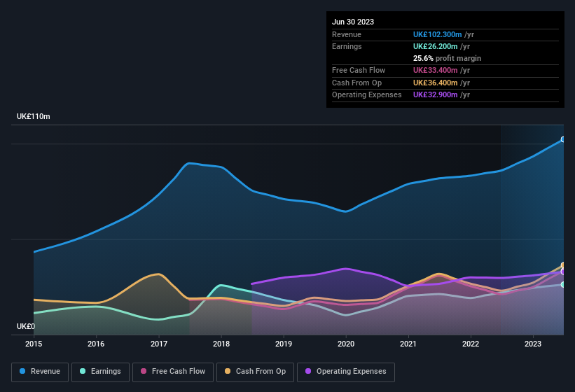Click the Cash From Op endpoint marker
575x392 pixels.
coord(563,265)
